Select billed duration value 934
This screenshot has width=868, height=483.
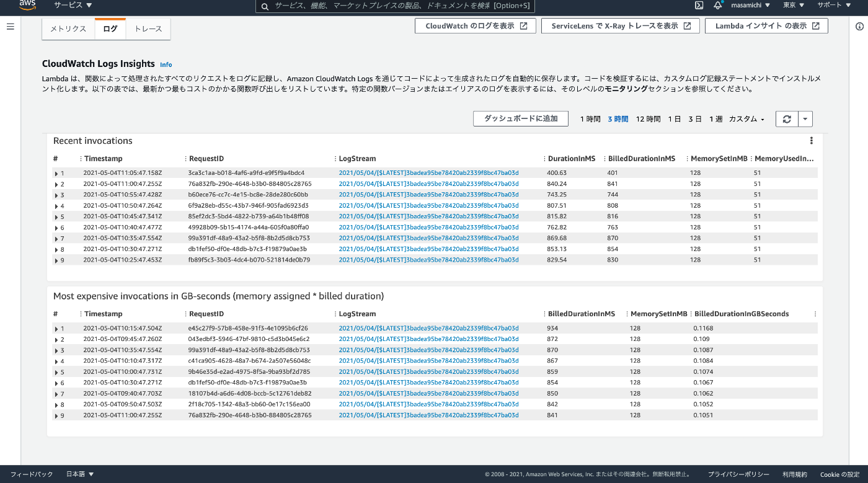pyautogui.click(x=552, y=328)
